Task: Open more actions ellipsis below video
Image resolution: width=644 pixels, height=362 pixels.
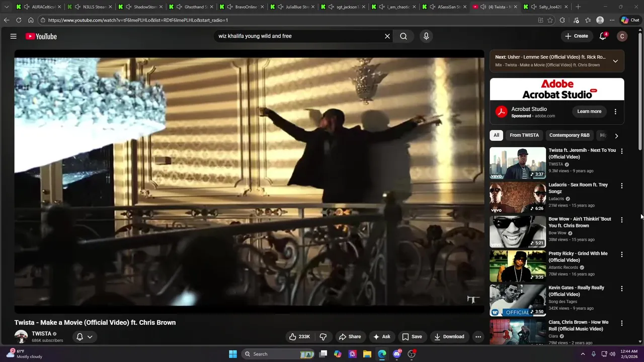Action: [478, 337]
